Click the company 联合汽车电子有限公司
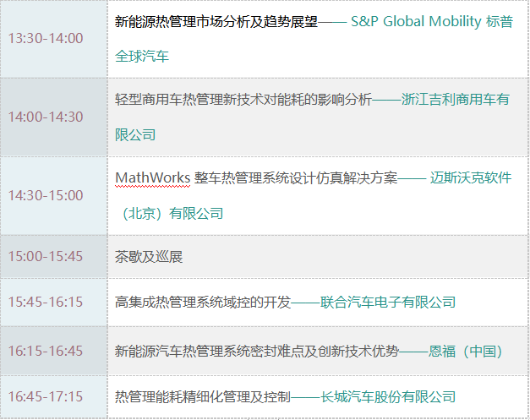Image resolution: width=530 pixels, height=420 pixels. click(388, 302)
